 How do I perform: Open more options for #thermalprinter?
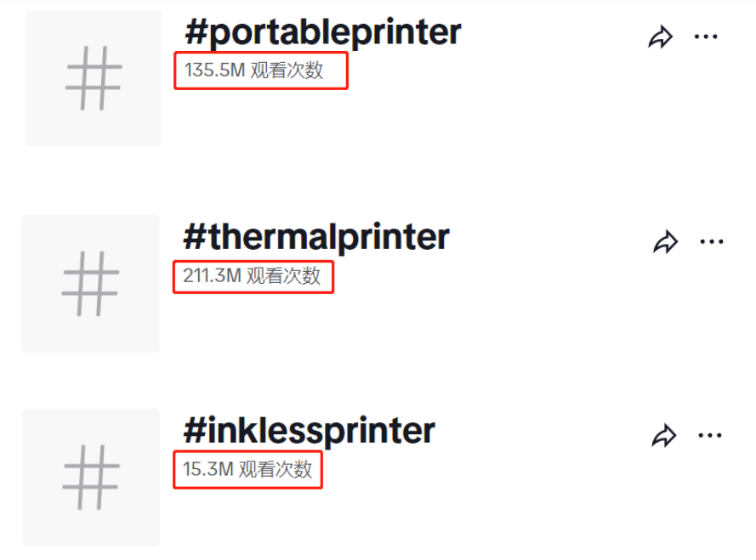[712, 241]
